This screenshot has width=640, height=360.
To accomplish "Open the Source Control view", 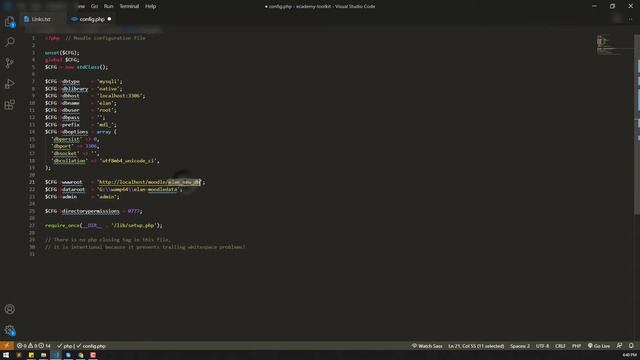I will (10, 63).
